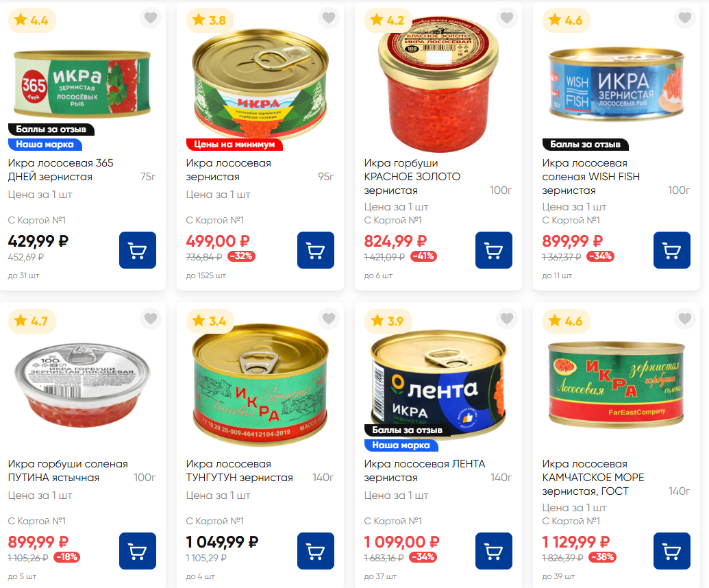Add Икра лососевая 365 ДНЕЙ to cart

[138, 250]
